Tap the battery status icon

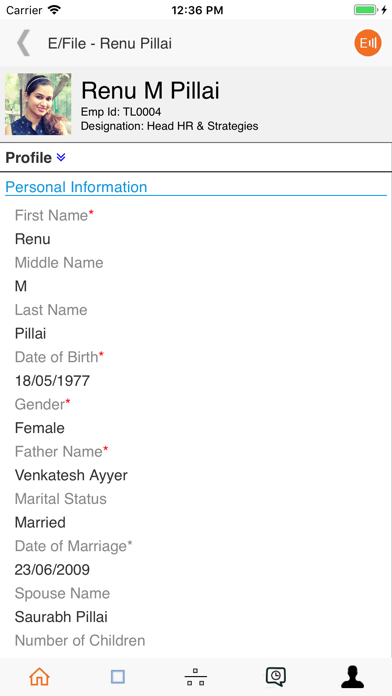(365, 10)
